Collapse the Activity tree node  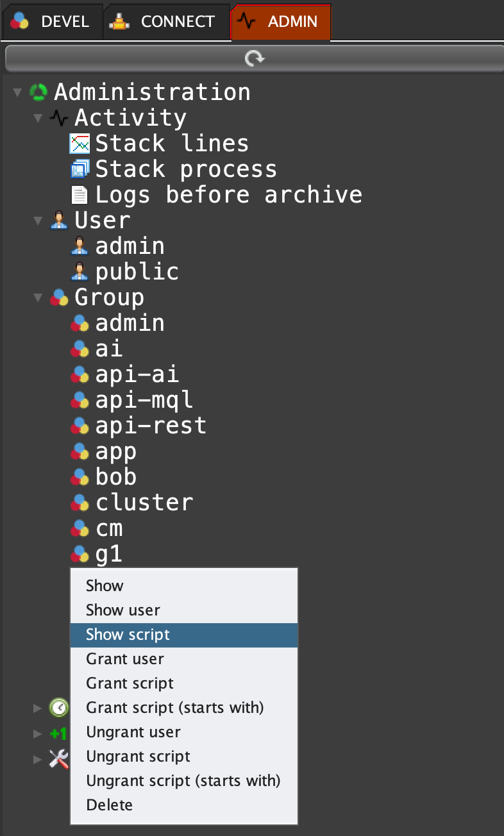pos(38,119)
